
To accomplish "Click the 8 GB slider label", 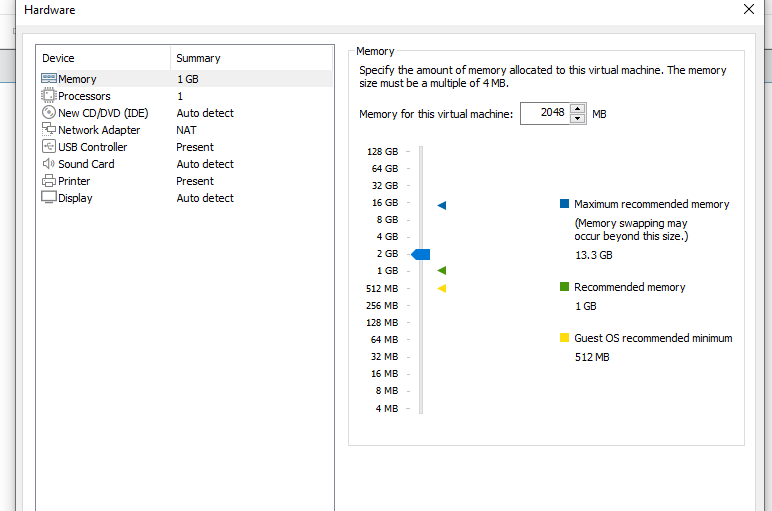I will coord(387,220).
